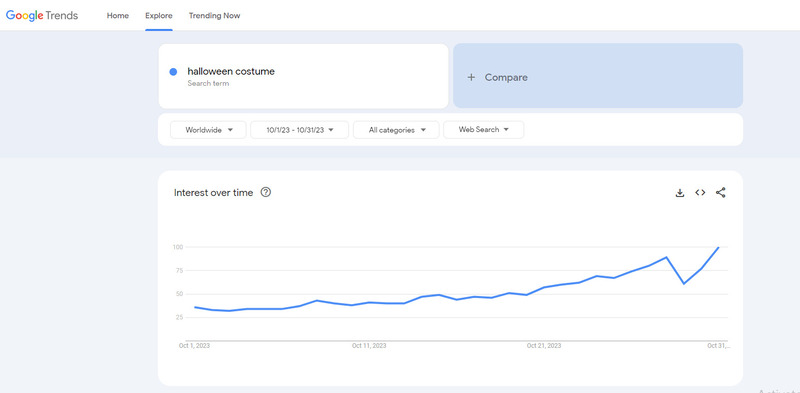Expand the All categories dropdown
The width and height of the screenshot is (800, 393).
pyautogui.click(x=396, y=130)
